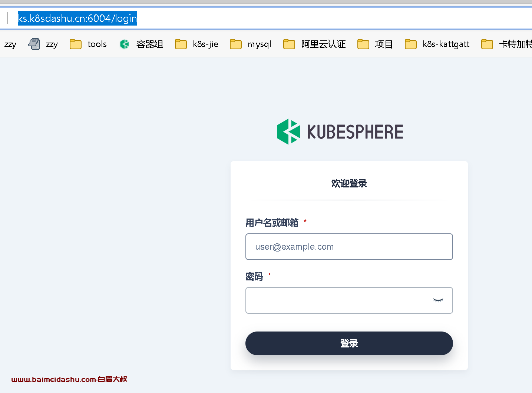
Task: Toggle password visibility eye icon
Action: [x=438, y=300]
